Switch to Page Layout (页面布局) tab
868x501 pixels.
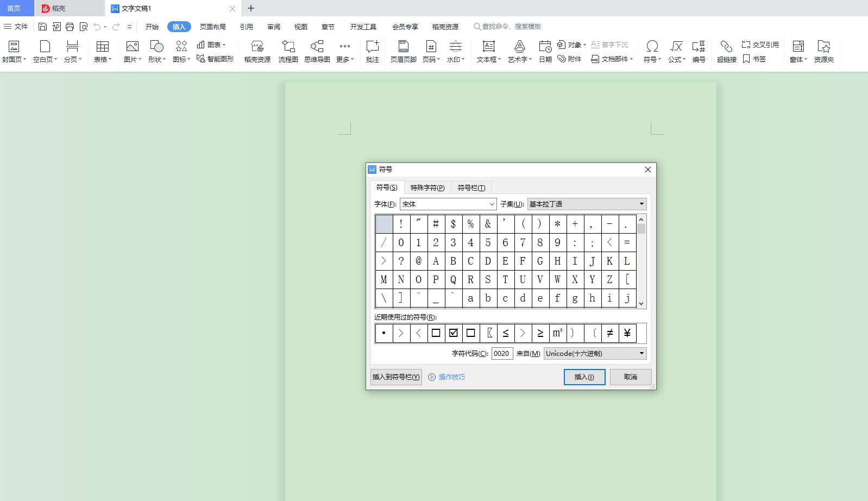point(213,27)
